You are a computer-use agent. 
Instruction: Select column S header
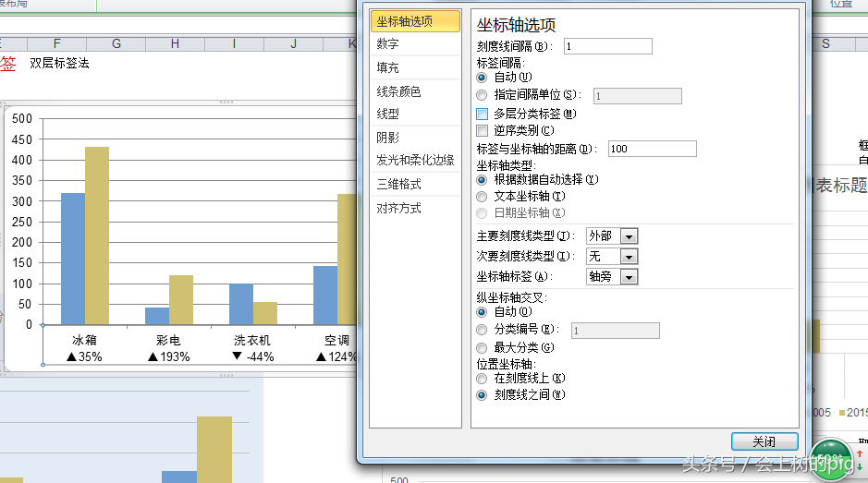(825, 43)
